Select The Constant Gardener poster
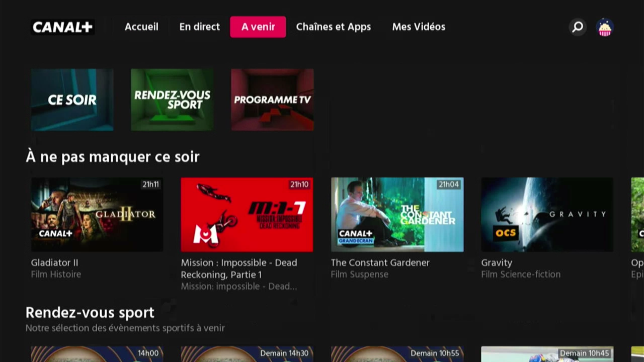 (397, 215)
